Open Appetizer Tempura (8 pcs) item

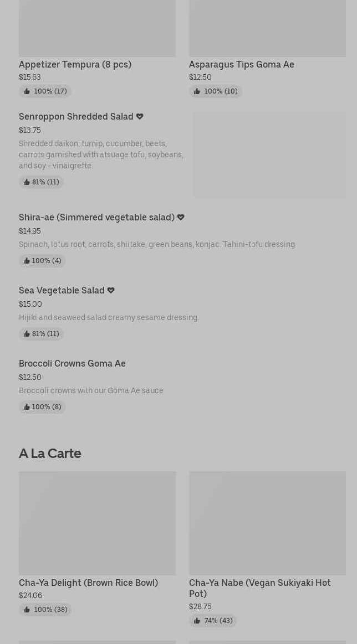point(75,64)
